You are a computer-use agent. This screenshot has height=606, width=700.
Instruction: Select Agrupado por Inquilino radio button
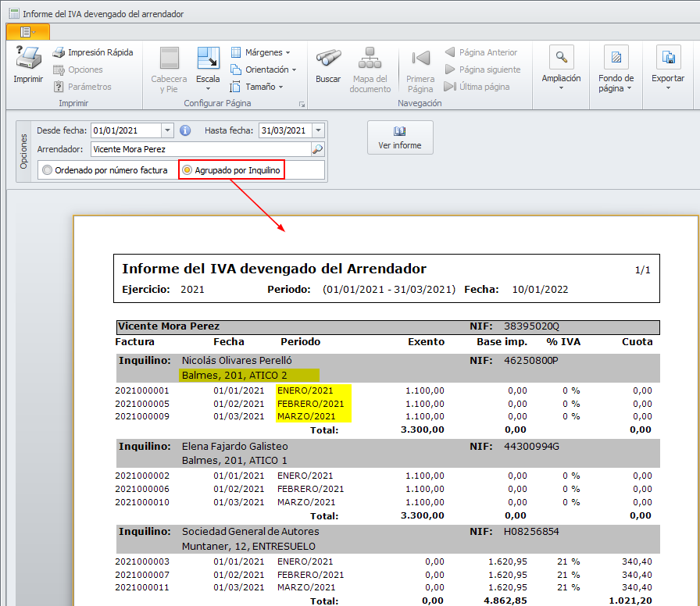(187, 169)
